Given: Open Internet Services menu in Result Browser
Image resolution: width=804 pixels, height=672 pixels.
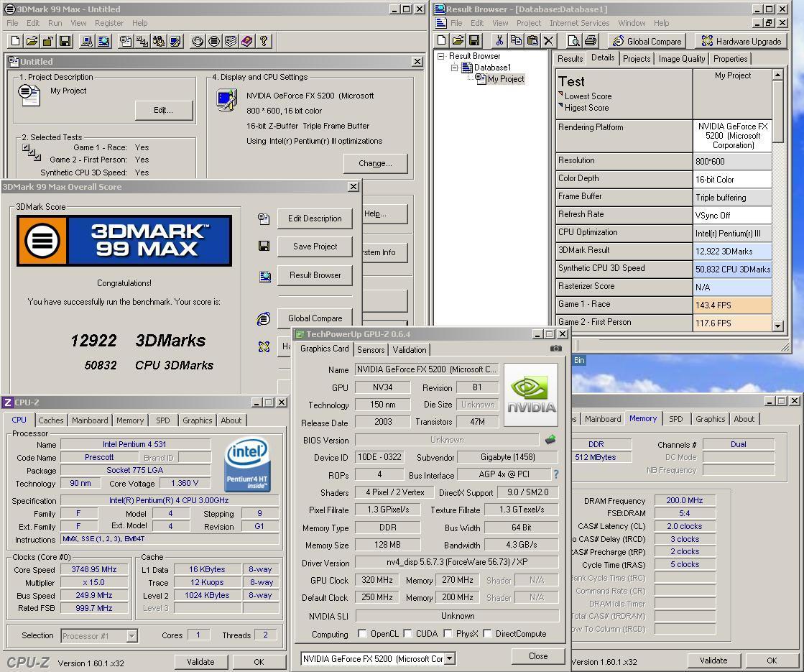Looking at the screenshot, I should tap(579, 23).
